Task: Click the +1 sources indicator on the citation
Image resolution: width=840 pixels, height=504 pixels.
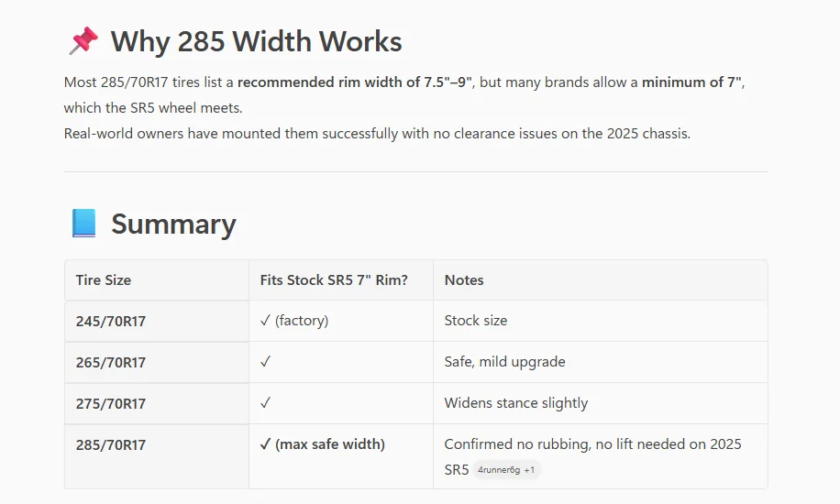Action: click(x=530, y=470)
